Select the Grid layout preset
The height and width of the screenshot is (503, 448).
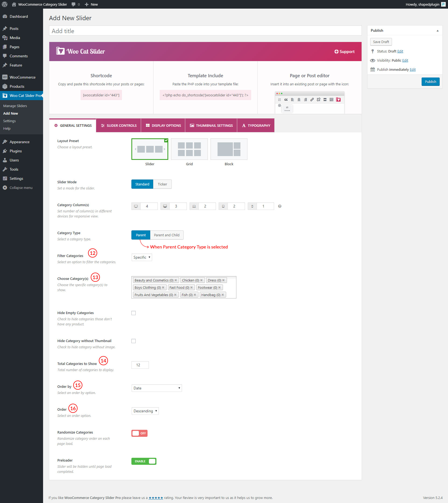click(x=189, y=149)
